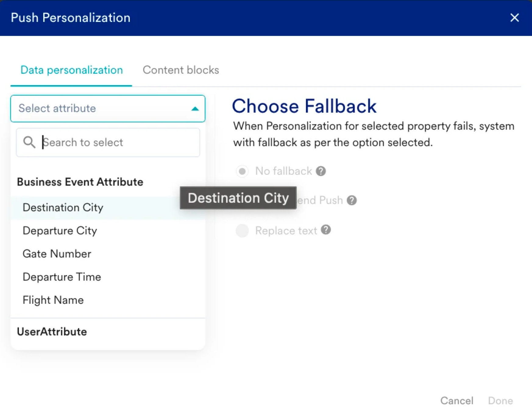Choose the Destination City attribute
532x417 pixels.
108,208
